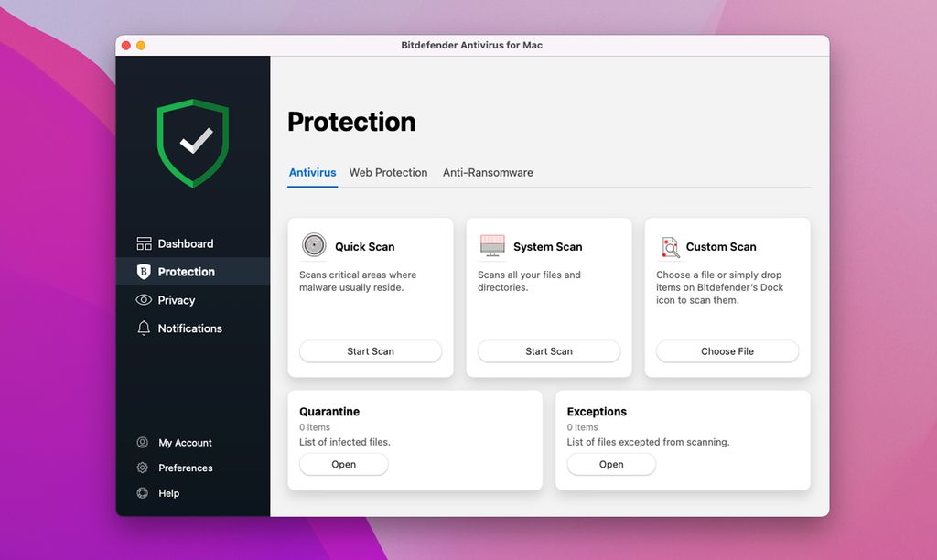Choose a file for Custom Scan
Screen dimensions: 937x560
[x=727, y=351]
